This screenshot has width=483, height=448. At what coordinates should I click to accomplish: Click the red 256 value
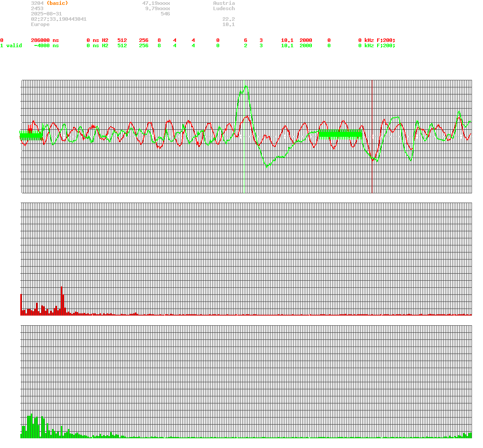[x=144, y=41]
